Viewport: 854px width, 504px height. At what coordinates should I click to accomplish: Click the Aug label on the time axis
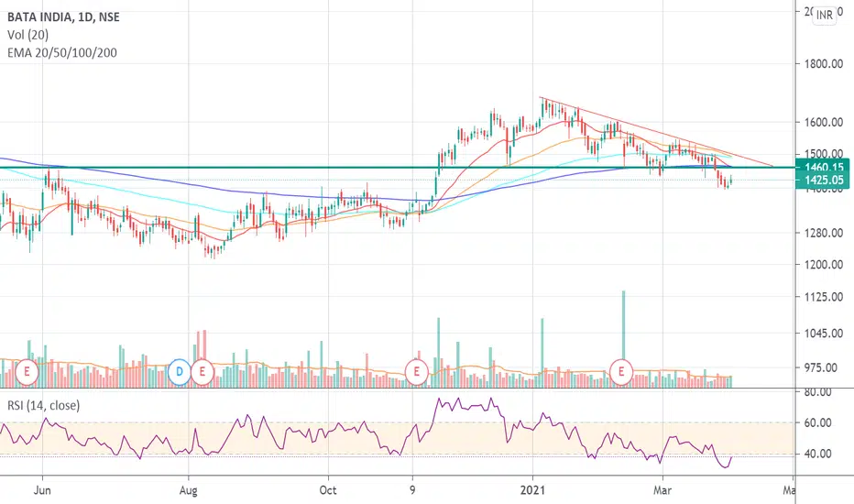tap(188, 490)
